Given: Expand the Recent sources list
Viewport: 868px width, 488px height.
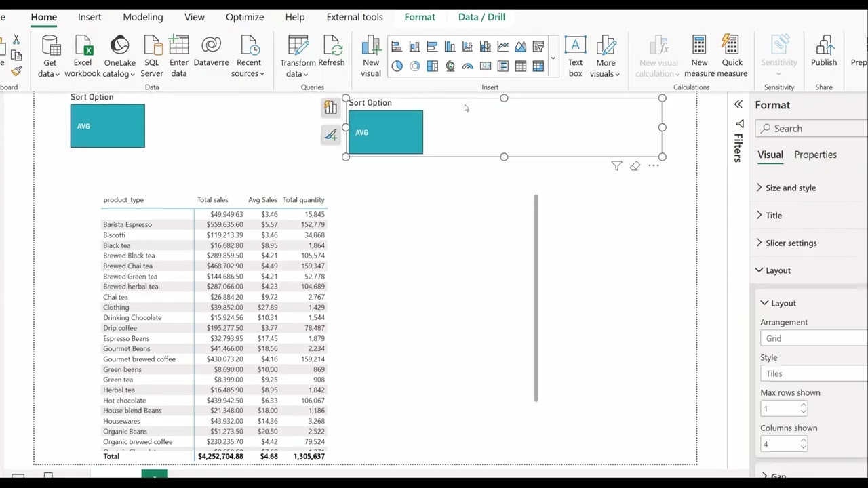Looking at the screenshot, I should click(248, 56).
